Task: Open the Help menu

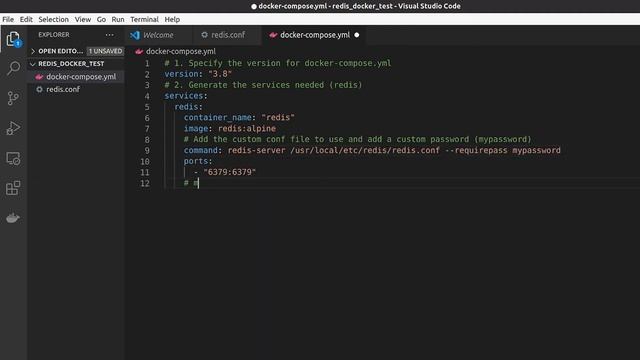Action: 172,19
